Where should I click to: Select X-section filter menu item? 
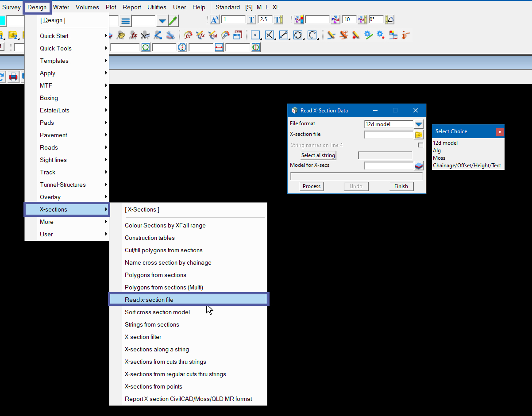click(189, 337)
